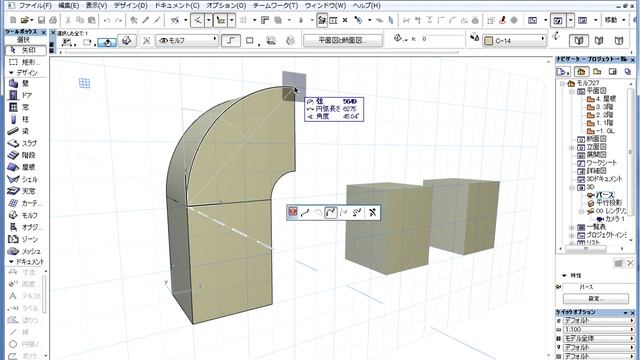
Task: Click the New document icon
Action: 13,20
